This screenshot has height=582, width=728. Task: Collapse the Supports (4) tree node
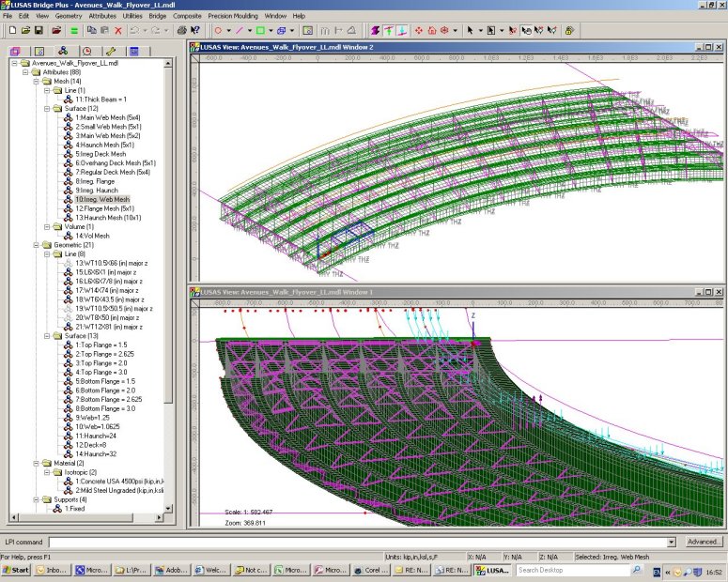pyautogui.click(x=36, y=499)
